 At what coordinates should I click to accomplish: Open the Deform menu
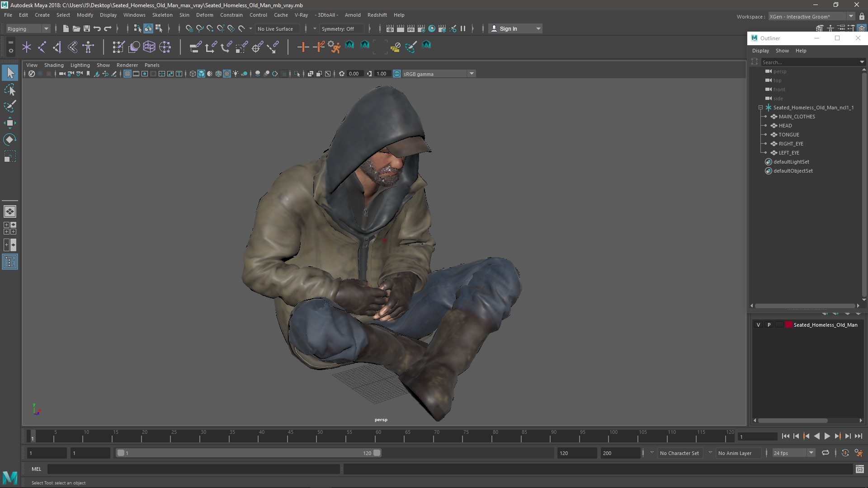pos(204,15)
